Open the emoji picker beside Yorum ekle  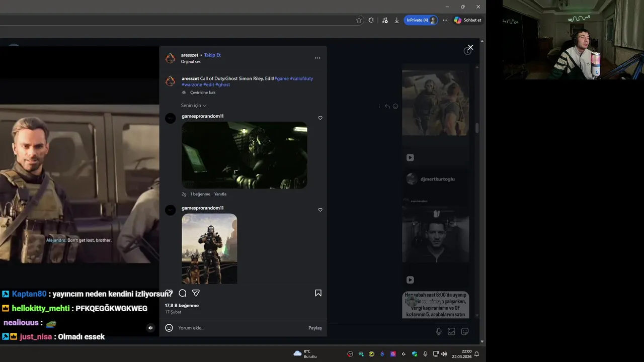(x=169, y=328)
